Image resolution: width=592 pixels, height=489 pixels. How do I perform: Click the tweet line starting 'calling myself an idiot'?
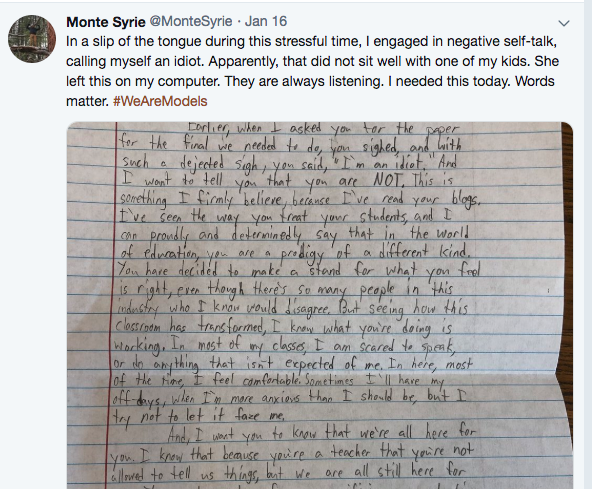312,62
